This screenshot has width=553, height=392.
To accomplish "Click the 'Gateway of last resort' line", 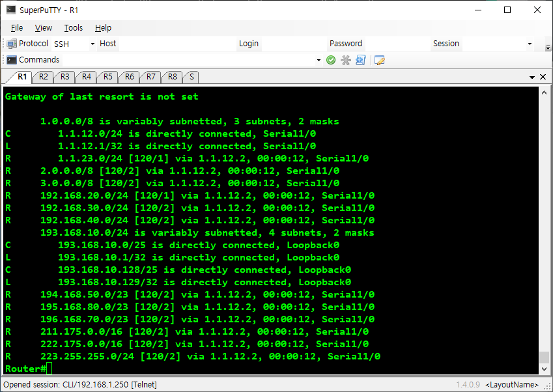I will click(x=102, y=96).
